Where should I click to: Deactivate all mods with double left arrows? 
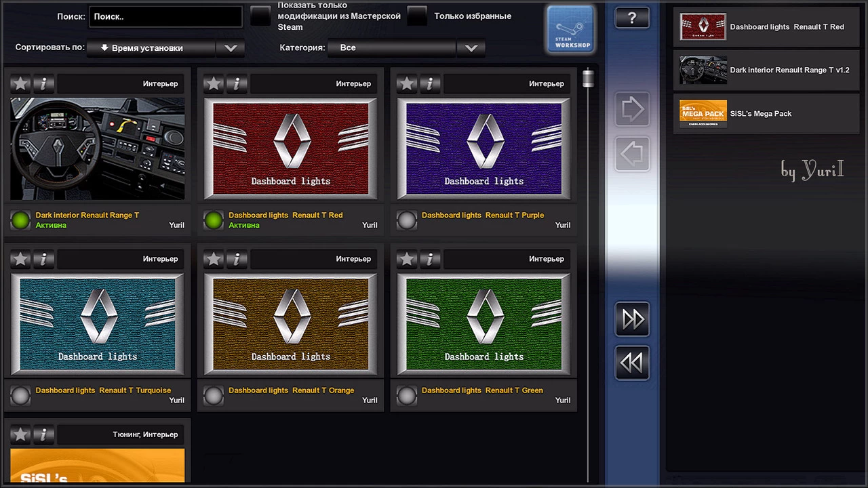[x=632, y=363]
